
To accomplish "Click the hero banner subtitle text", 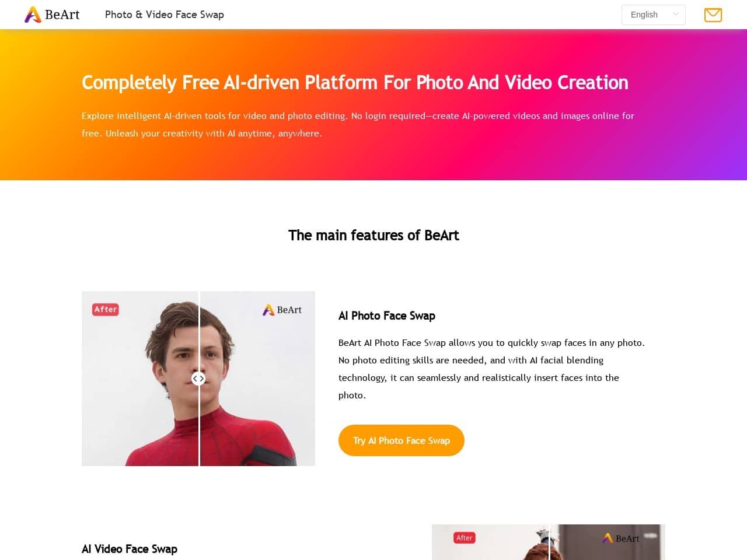I will point(358,124).
